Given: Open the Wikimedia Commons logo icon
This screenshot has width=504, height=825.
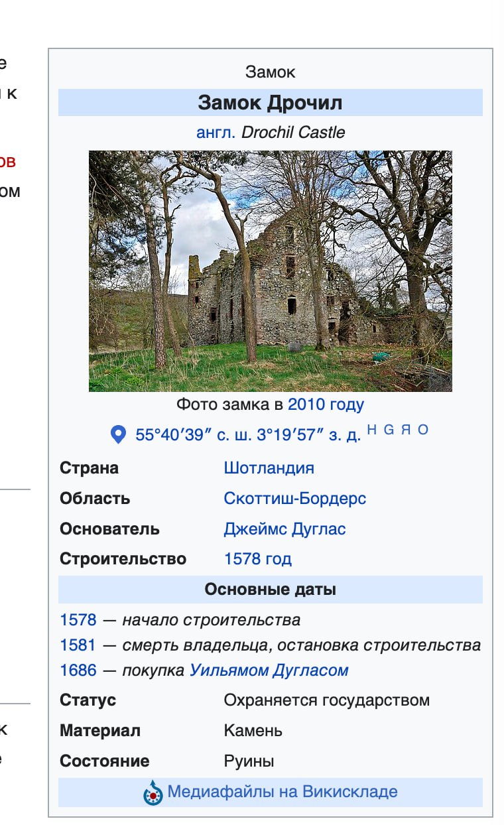Looking at the screenshot, I should point(153,793).
